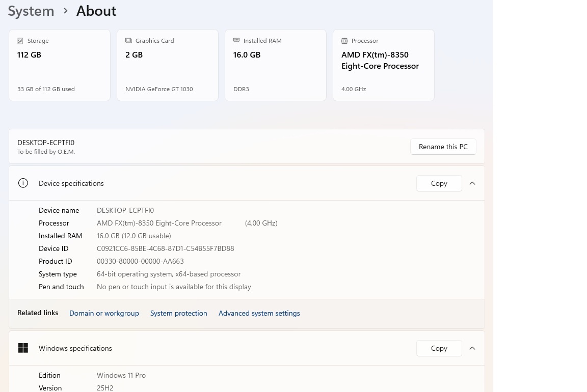
Task: Click the System type row label
Action: [58, 274]
